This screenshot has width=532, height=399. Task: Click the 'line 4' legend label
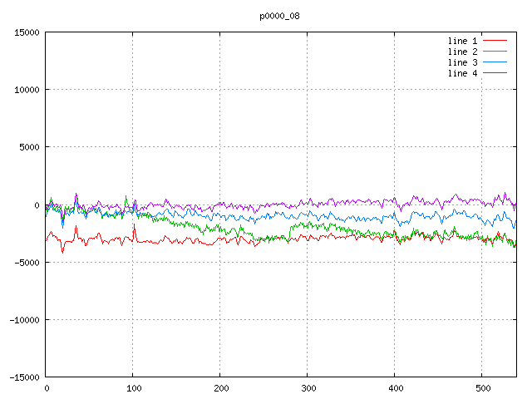point(463,73)
